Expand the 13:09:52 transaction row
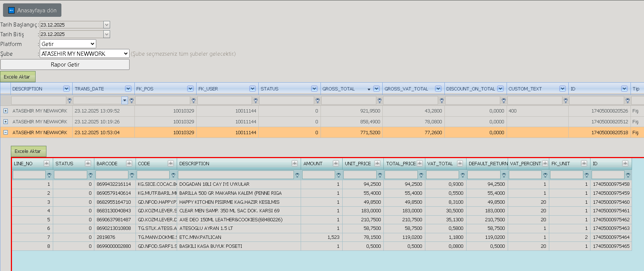644x271 pixels. (6, 111)
